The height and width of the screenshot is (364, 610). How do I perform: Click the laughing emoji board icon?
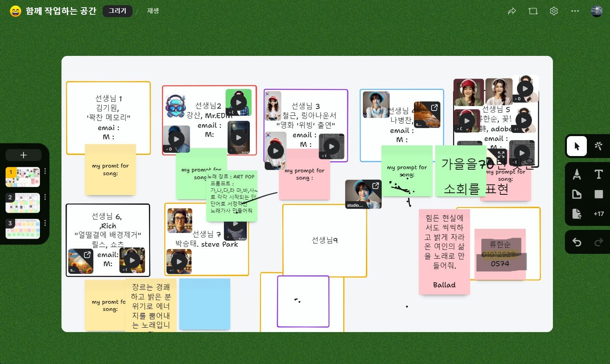(x=15, y=11)
